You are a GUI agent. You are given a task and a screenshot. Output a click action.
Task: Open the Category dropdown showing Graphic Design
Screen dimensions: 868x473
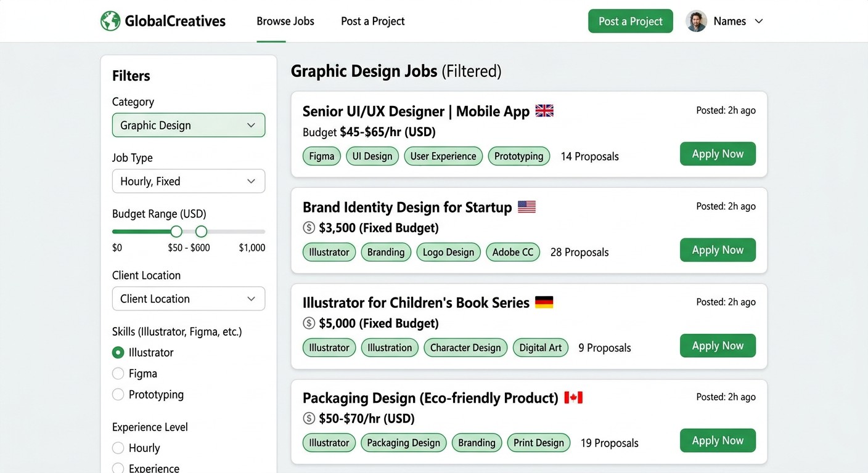(x=189, y=125)
